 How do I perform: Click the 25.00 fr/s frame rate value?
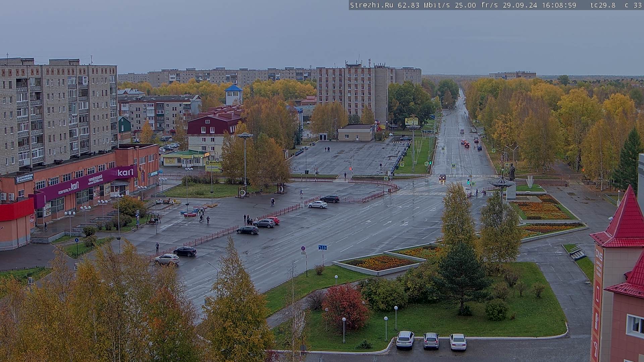[476, 5]
